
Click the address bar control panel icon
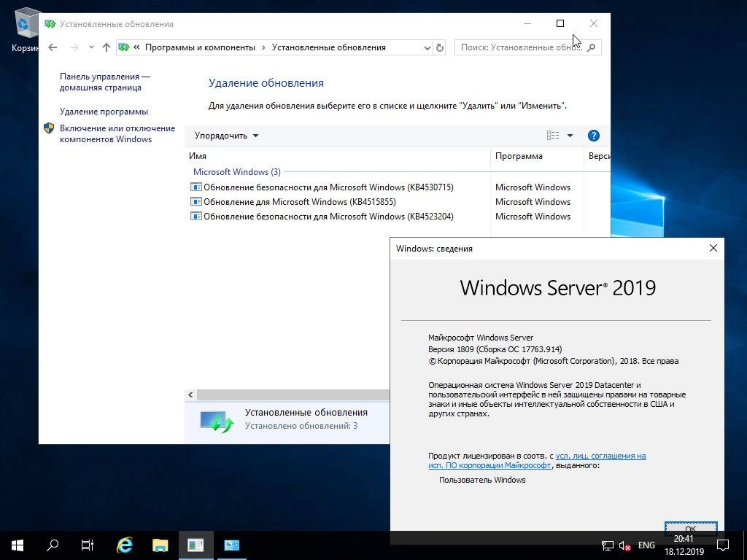[x=124, y=47]
